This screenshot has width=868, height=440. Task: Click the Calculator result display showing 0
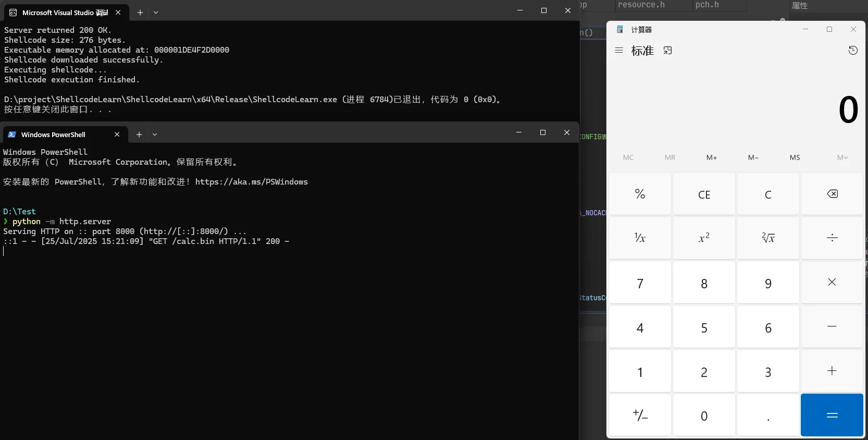coord(848,110)
